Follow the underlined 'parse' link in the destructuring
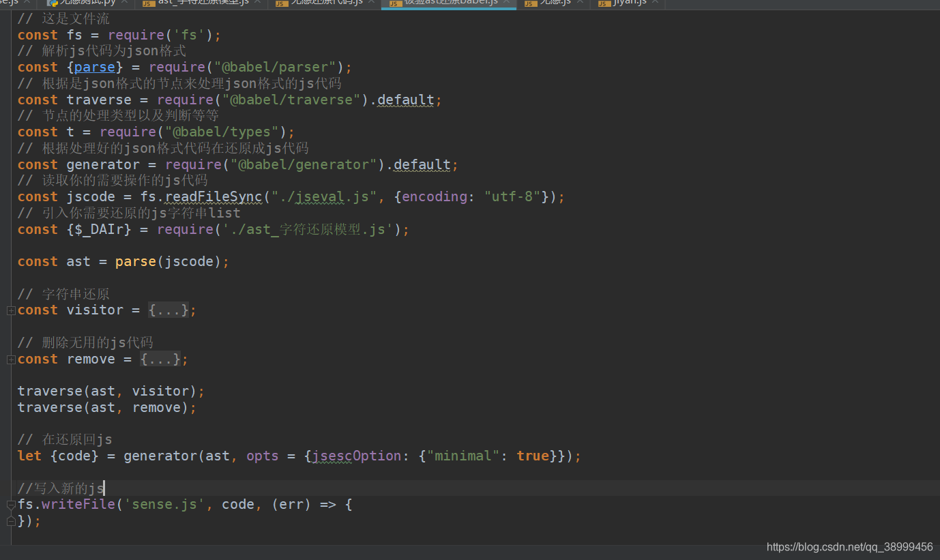940x560 pixels. 95,67
